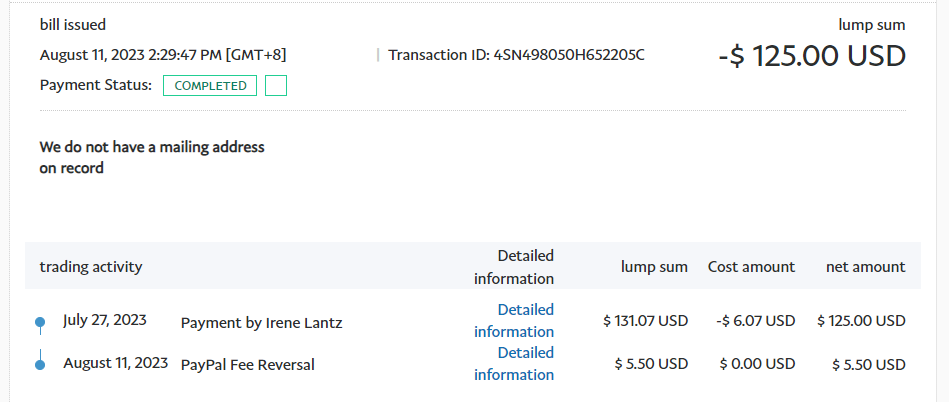The height and width of the screenshot is (402, 949).
Task: Open Detailed information for PayPal Fee Reversal
Action: click(514, 364)
